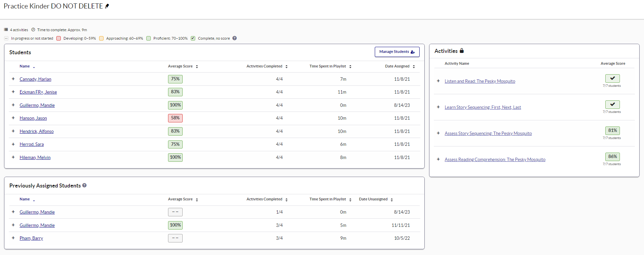644x255 pixels.
Task: Expand Assess Reading Comprehension activity row
Action: (438, 159)
